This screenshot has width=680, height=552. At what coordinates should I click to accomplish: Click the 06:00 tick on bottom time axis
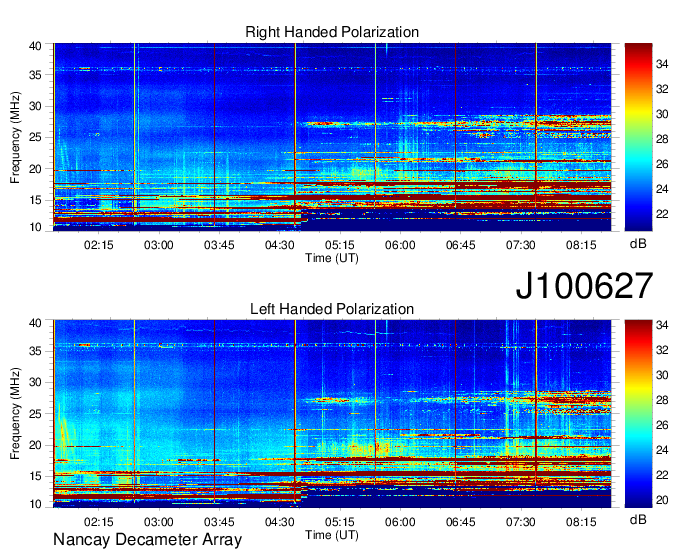400,522
